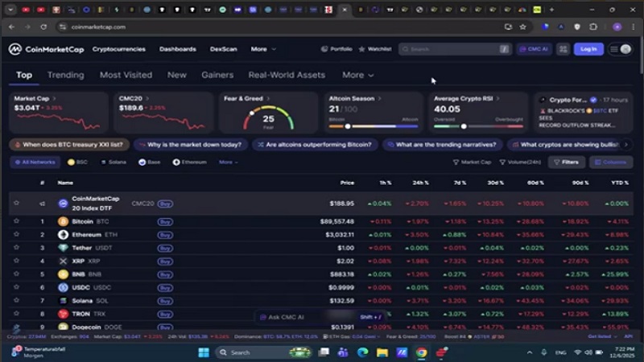Click the grid apps icon beside CMC AI
The image size is (644, 362).
[563, 49]
